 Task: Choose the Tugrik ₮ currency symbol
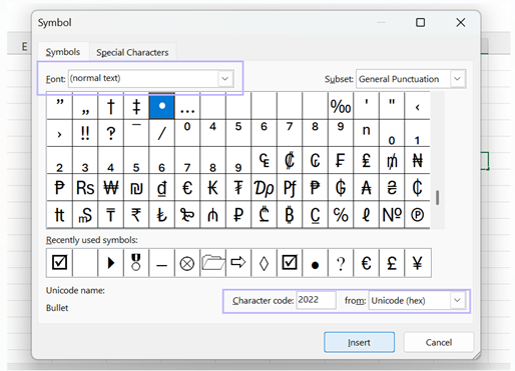[238, 188]
